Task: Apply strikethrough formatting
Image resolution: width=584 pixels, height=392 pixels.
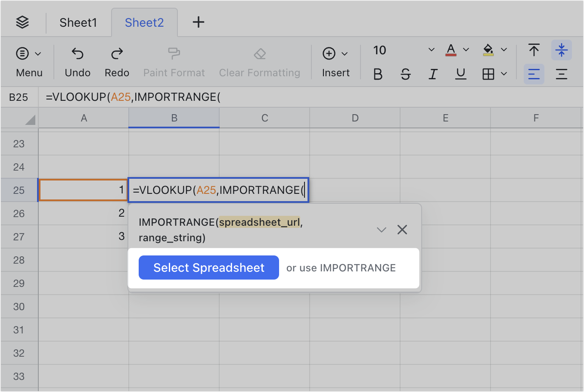Action: [x=405, y=74]
